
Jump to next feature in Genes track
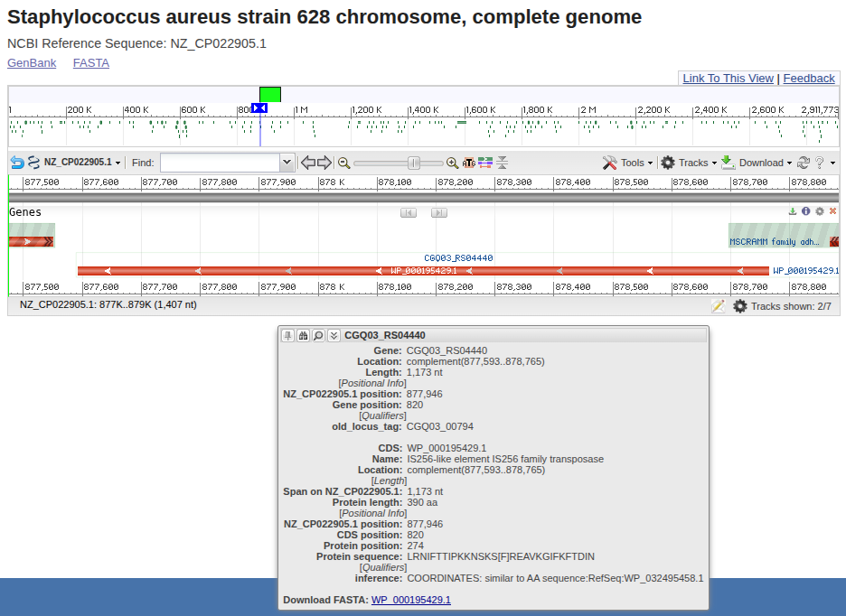point(439,212)
